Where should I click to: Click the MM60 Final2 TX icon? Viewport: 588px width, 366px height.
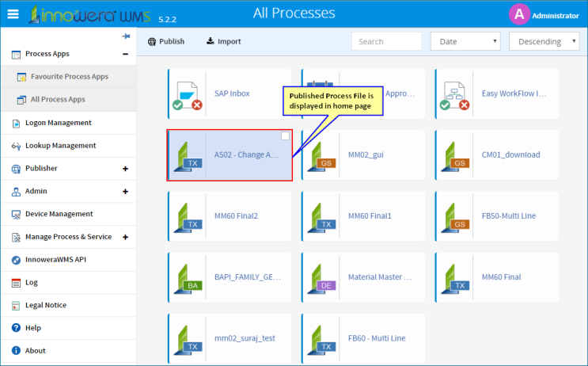tap(188, 218)
